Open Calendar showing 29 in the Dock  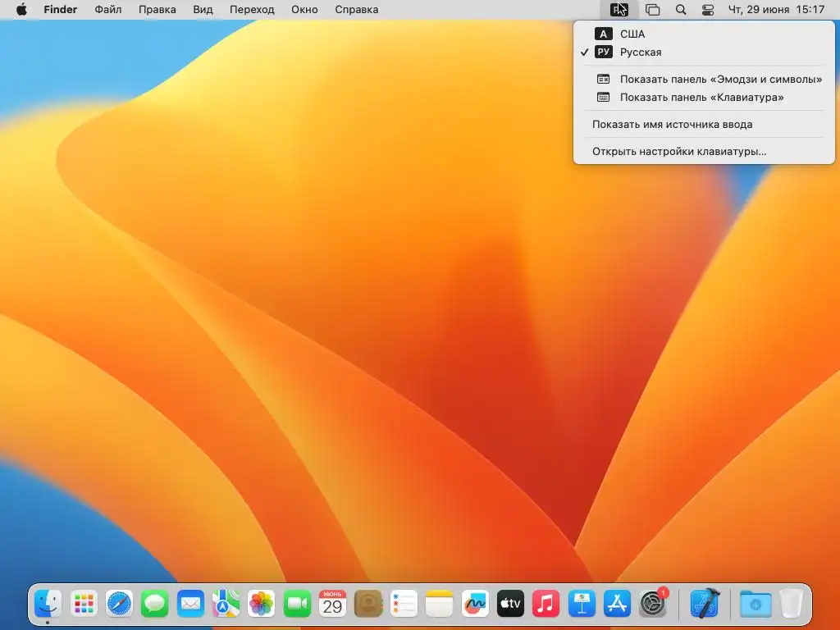[332, 604]
